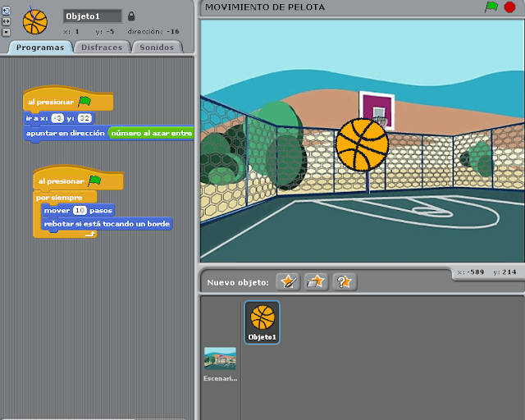This screenshot has height=420, width=525.
Task: Click the blue direction line on sprite preview
Action: (x=32, y=14)
